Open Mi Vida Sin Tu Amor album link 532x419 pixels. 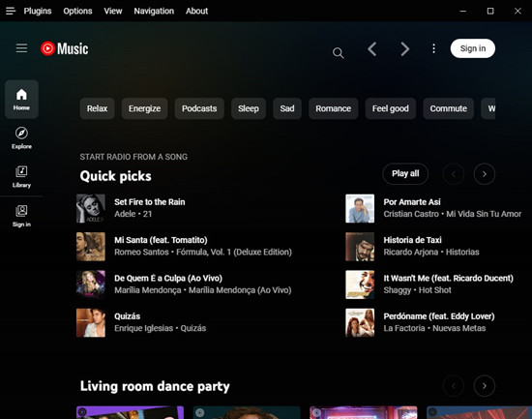[x=484, y=214]
